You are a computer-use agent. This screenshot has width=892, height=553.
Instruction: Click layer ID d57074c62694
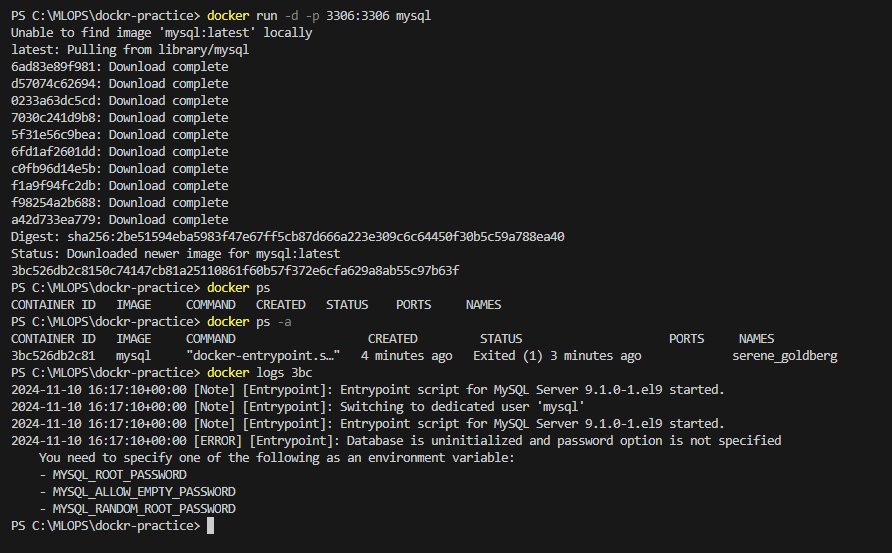coord(53,84)
